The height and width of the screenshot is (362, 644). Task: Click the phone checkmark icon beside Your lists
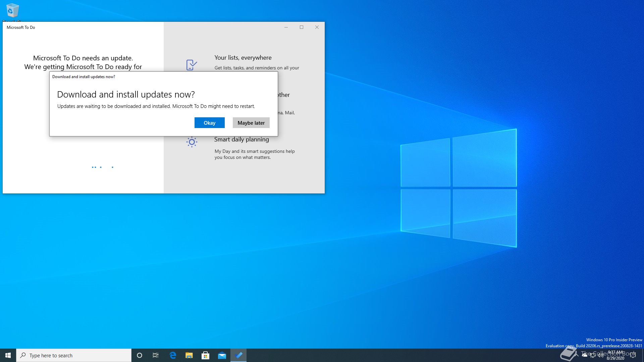192,65
